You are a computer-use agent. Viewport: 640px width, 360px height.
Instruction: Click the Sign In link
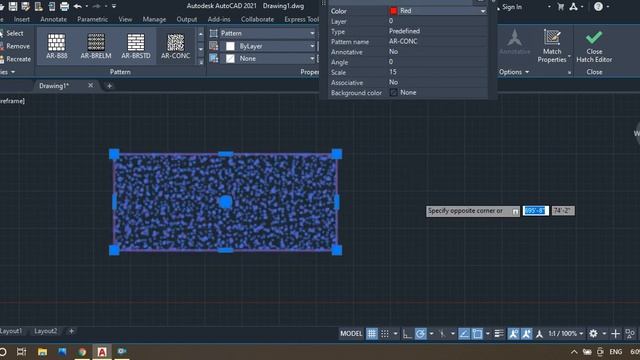tap(512, 7)
